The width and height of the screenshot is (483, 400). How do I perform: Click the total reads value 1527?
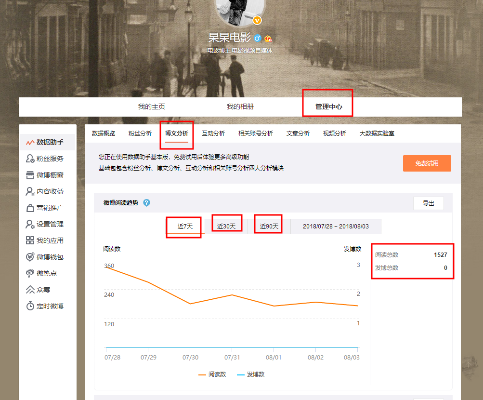coord(440,255)
